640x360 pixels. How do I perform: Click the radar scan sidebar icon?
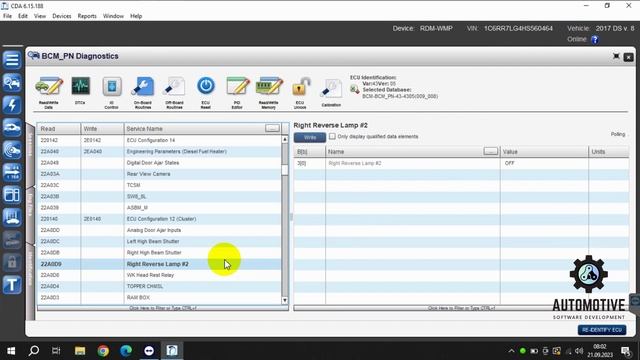12,150
